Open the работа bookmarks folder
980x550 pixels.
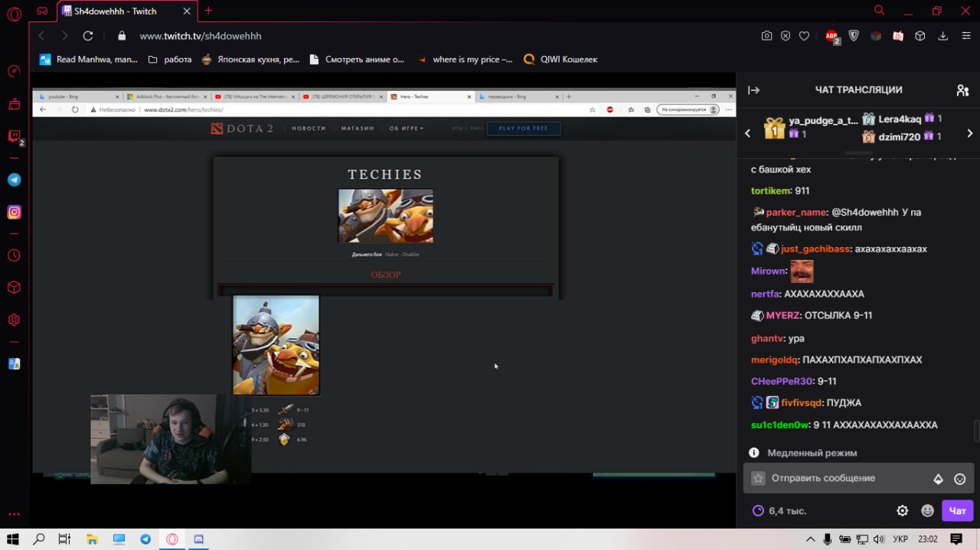pos(169,59)
